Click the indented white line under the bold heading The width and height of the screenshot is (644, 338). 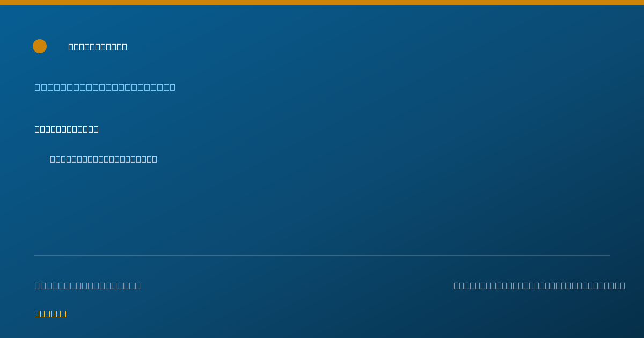point(104,159)
